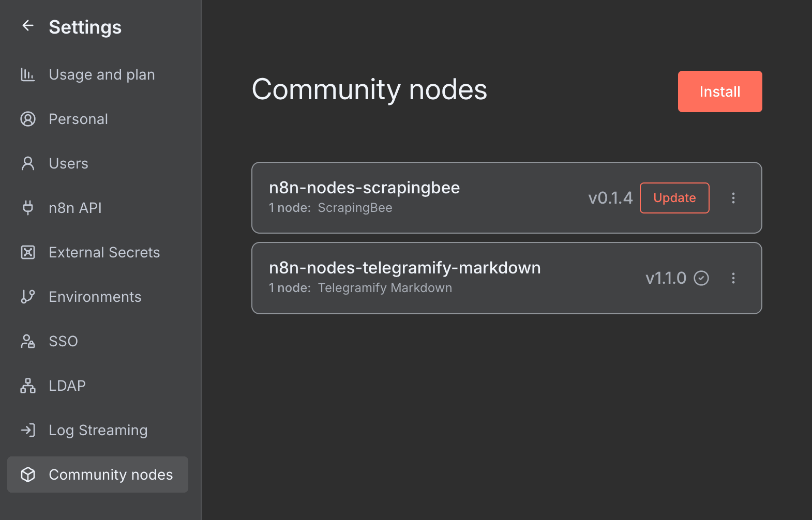Click the Settings heading text
Image resolution: width=812 pixels, height=520 pixels.
(x=85, y=27)
